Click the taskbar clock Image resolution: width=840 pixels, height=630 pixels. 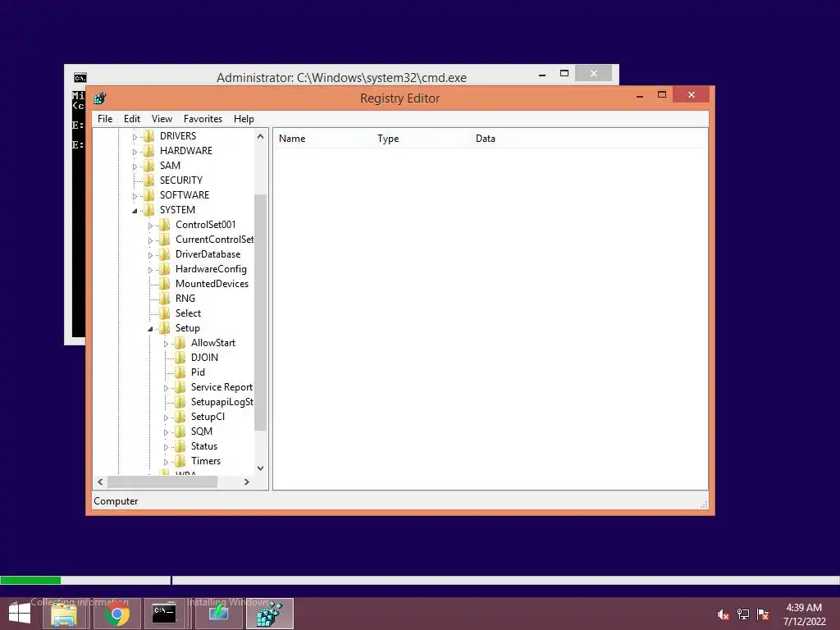804,614
